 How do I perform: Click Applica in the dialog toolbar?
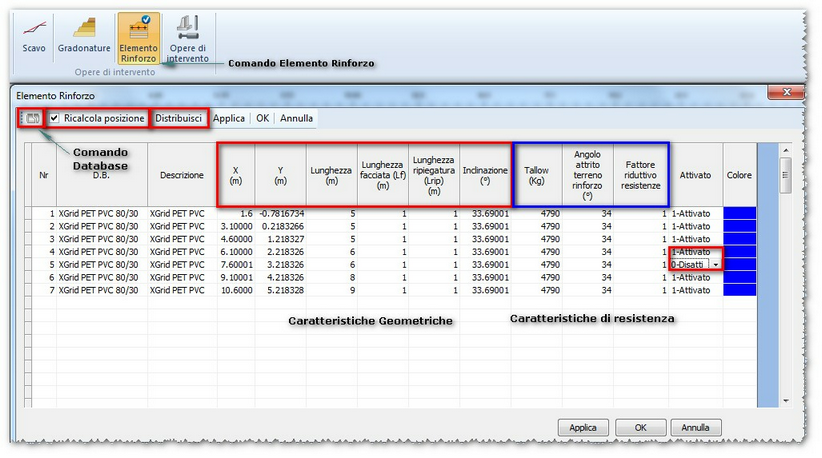[229, 118]
